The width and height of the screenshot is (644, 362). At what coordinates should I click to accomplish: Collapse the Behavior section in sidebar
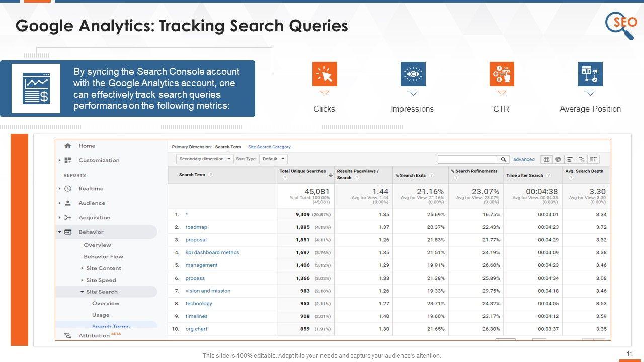click(x=60, y=232)
